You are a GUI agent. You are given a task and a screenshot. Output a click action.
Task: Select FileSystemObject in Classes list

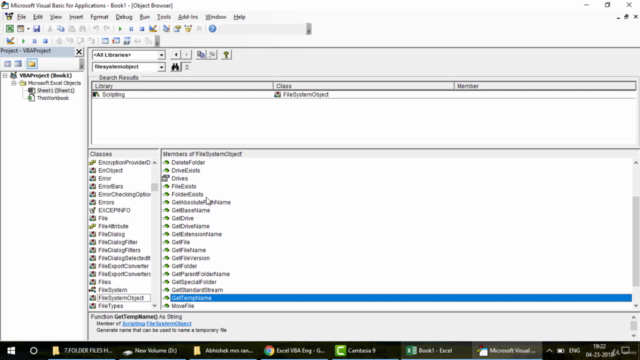[121, 298]
